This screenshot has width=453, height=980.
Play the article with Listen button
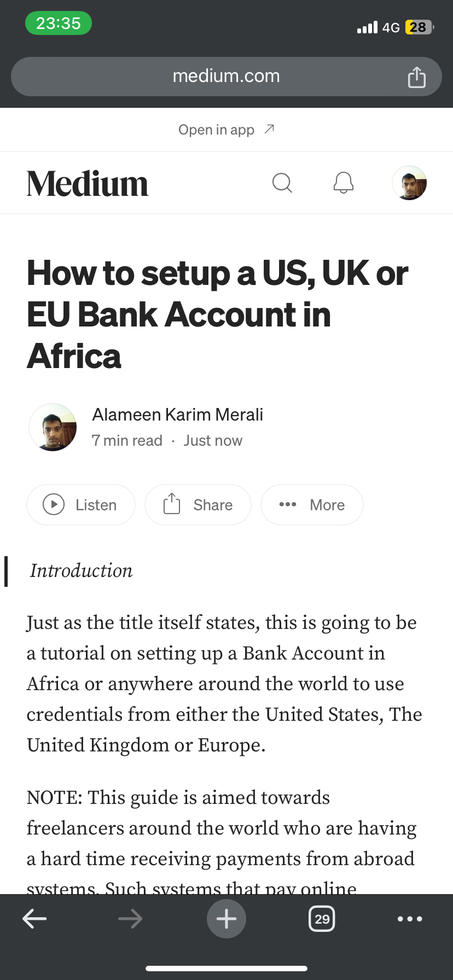[x=81, y=505]
